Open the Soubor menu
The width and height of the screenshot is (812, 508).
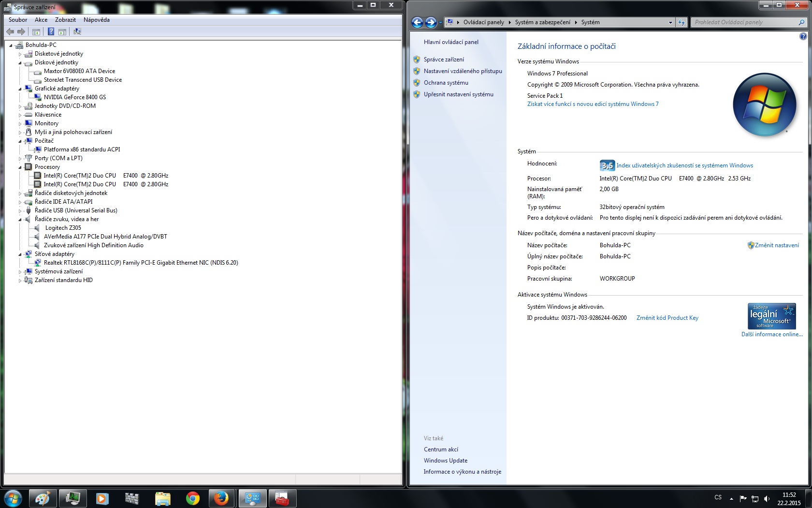(x=18, y=20)
